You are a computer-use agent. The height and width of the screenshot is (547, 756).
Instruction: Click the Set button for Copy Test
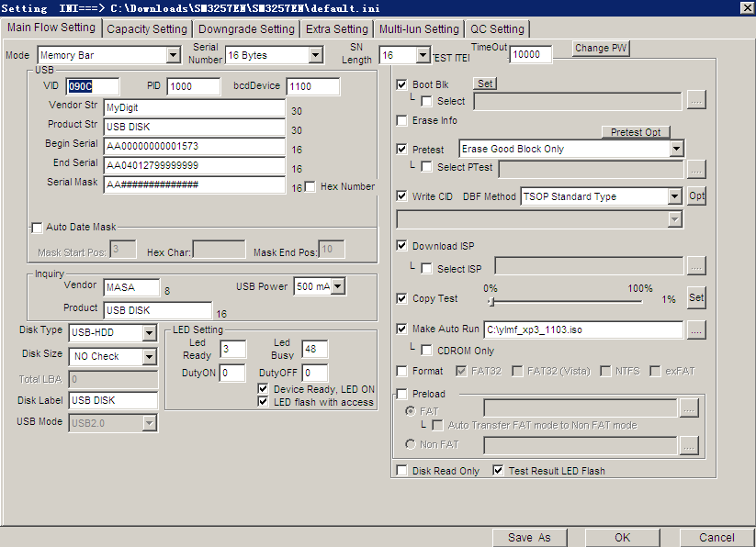click(x=695, y=297)
